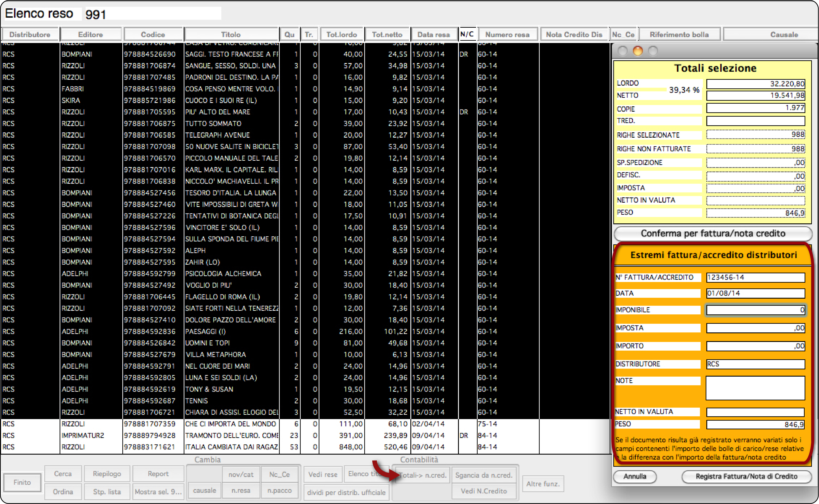Click Conferma per fattura/nota credito
The height and width of the screenshot is (504, 819).
pyautogui.click(x=713, y=233)
